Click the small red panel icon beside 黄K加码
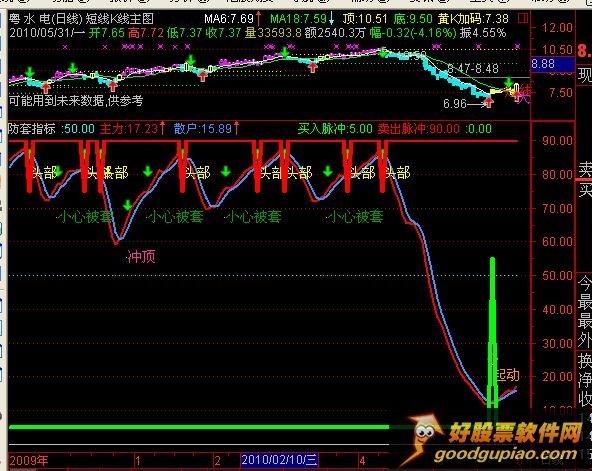The image size is (592, 471). 523,17
